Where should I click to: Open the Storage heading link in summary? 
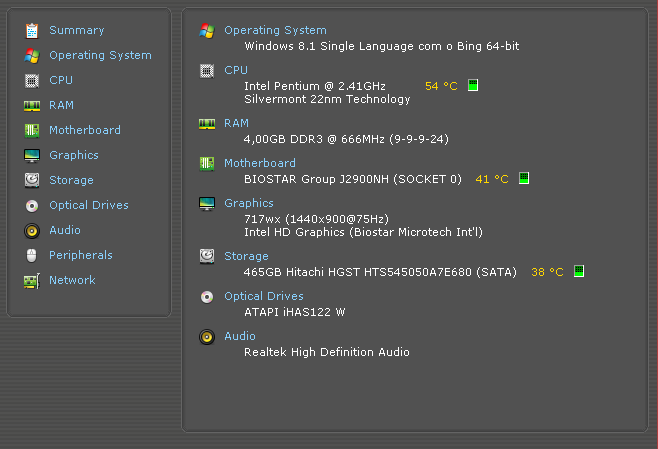coord(246,256)
